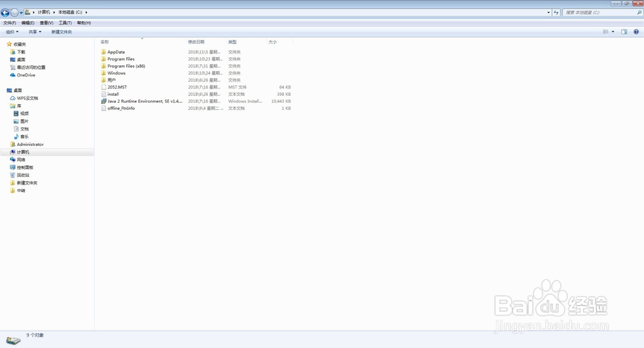The image size is (644, 348).
Task: Open the recent pages dropdown beside Forward
Action: 21,13
